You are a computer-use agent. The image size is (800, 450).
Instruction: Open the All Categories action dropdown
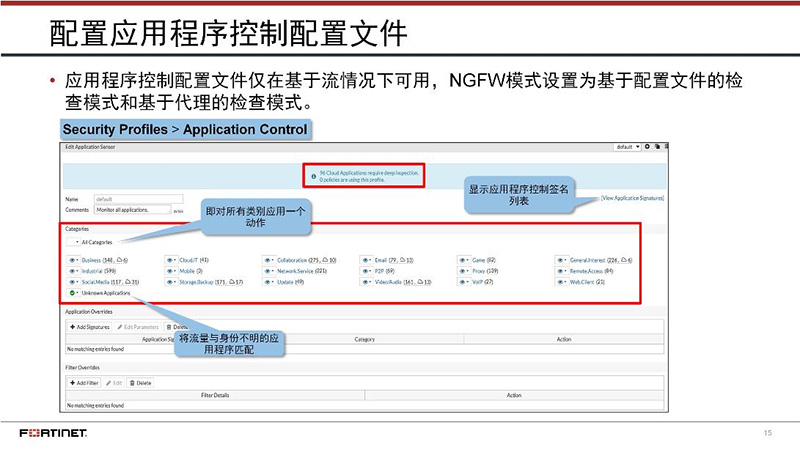pos(74,242)
